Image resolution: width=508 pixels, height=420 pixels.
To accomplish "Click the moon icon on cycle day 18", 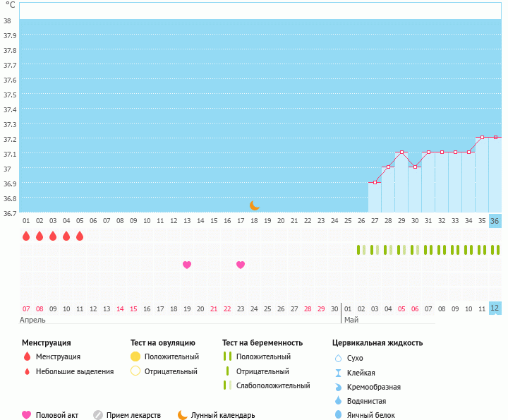I will coord(255,205).
